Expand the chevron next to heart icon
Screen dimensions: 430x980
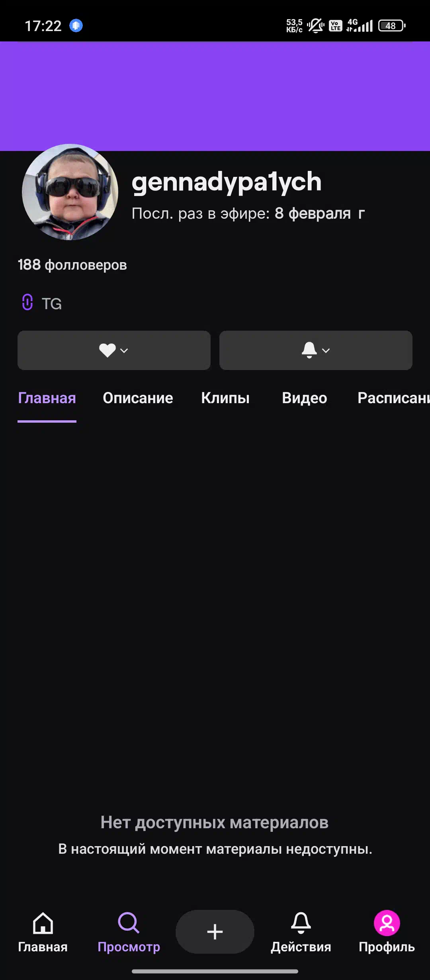coord(124,351)
